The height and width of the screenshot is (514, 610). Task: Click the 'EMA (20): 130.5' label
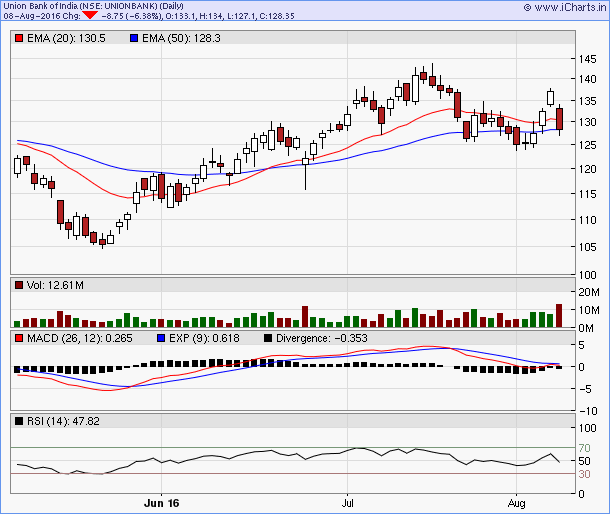tap(66, 38)
